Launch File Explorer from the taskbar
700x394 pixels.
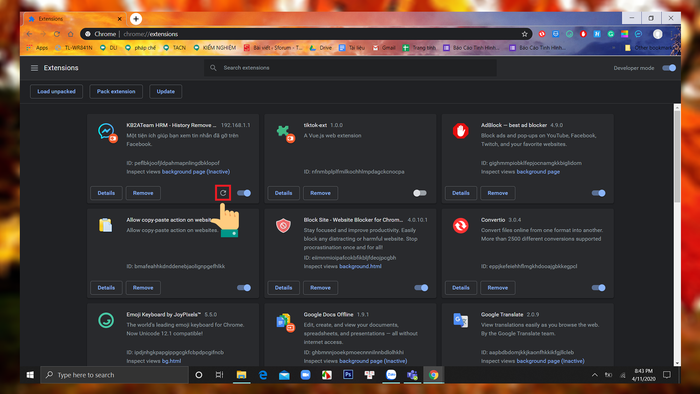(x=242, y=375)
